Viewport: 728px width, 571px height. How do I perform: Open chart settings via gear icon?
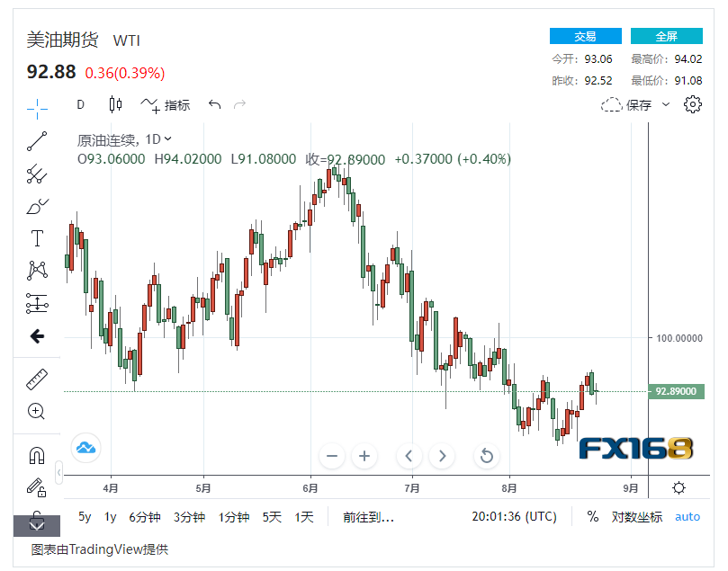(x=692, y=104)
